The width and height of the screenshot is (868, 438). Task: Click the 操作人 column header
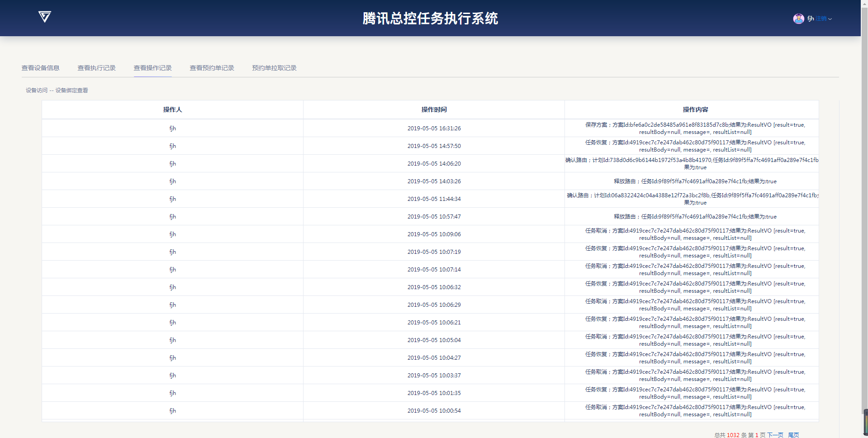tap(172, 109)
